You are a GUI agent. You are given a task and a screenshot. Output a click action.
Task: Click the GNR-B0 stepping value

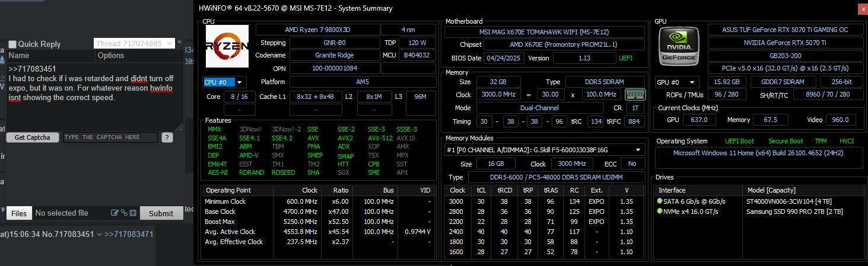point(334,43)
